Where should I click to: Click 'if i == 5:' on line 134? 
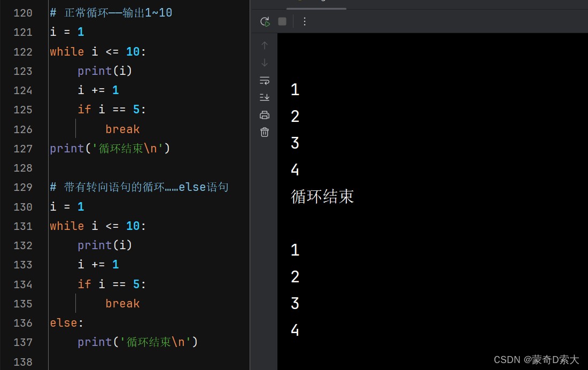point(112,284)
